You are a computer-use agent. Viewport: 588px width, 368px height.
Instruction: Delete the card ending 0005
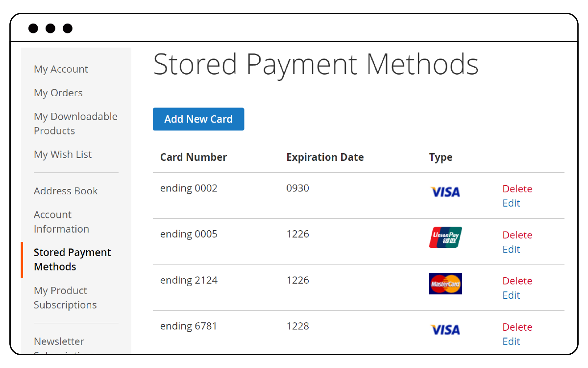click(x=517, y=235)
